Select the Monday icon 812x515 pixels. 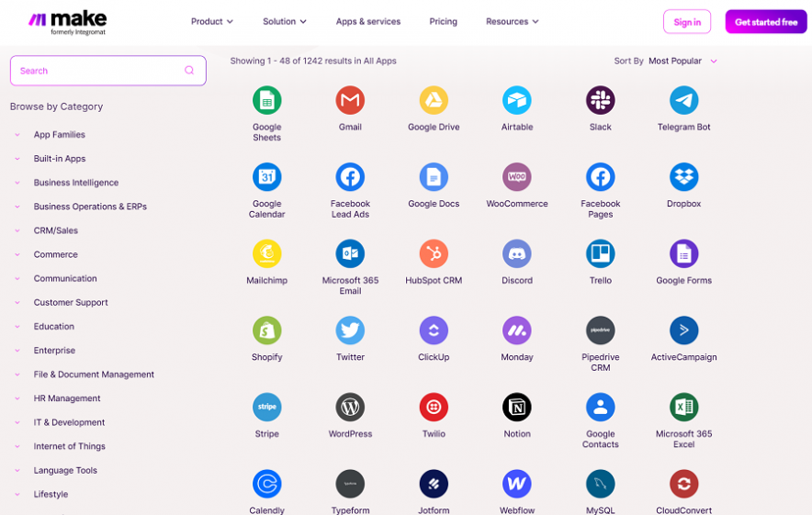click(x=517, y=330)
